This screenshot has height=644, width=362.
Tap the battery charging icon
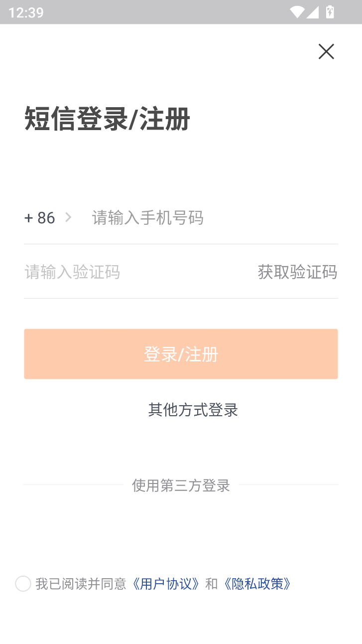[330, 12]
